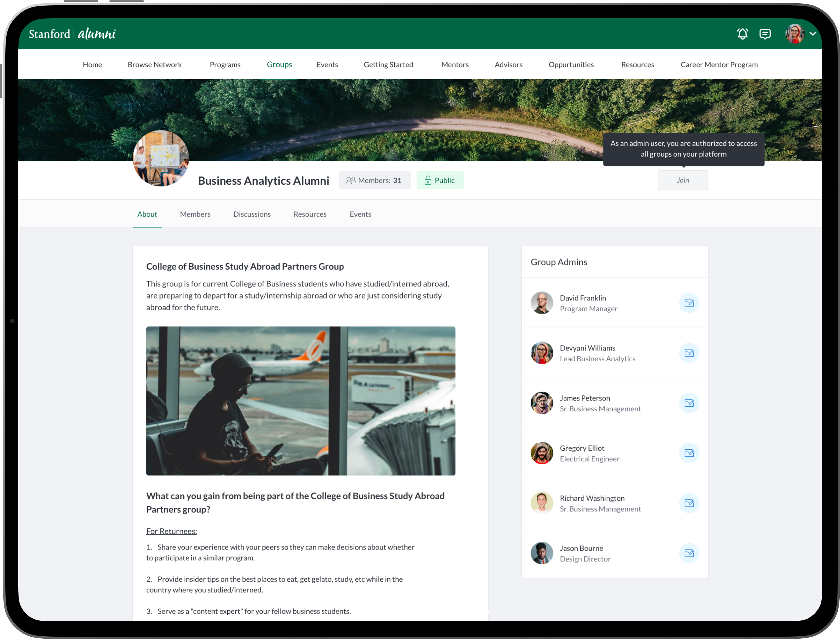Click the Public group badge
This screenshot has width=840, height=639.
click(440, 180)
